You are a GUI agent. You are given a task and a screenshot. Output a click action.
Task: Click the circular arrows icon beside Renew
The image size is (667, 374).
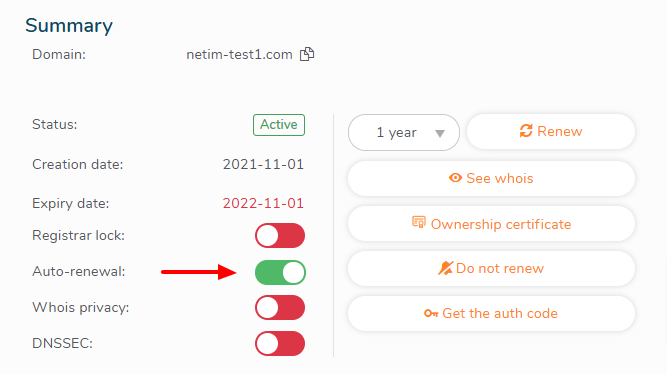tap(526, 131)
